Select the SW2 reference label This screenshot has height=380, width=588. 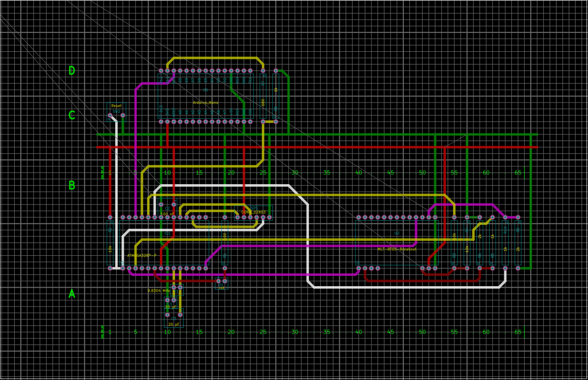(x=116, y=112)
